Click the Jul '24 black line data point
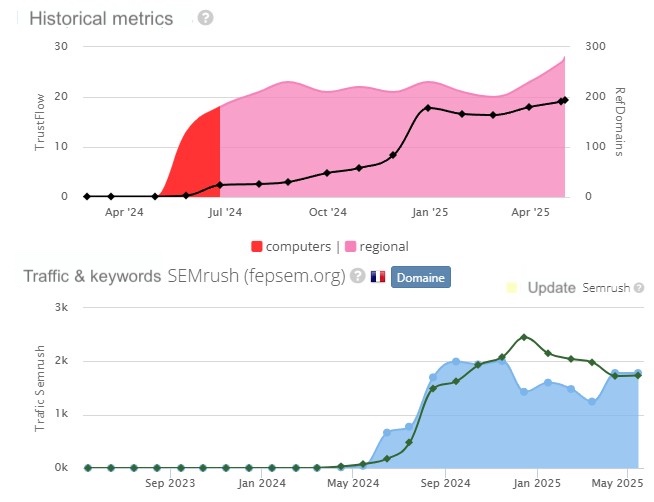The height and width of the screenshot is (502, 654). point(220,185)
